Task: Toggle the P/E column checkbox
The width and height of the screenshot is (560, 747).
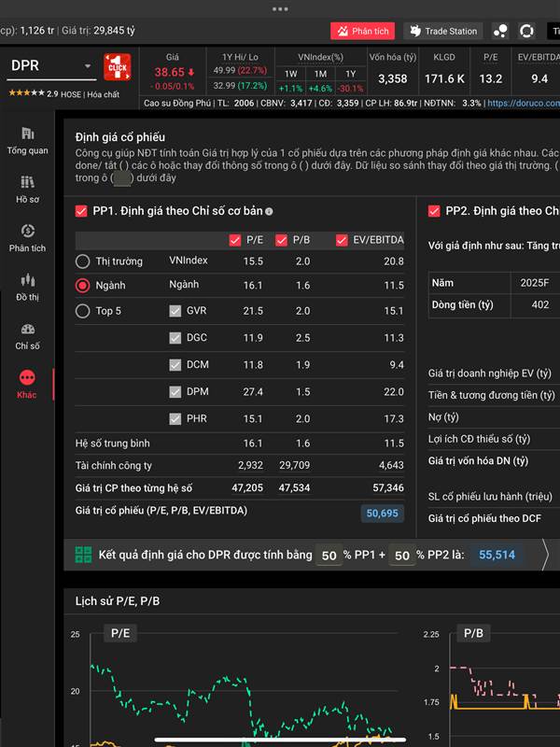Action: [x=235, y=240]
